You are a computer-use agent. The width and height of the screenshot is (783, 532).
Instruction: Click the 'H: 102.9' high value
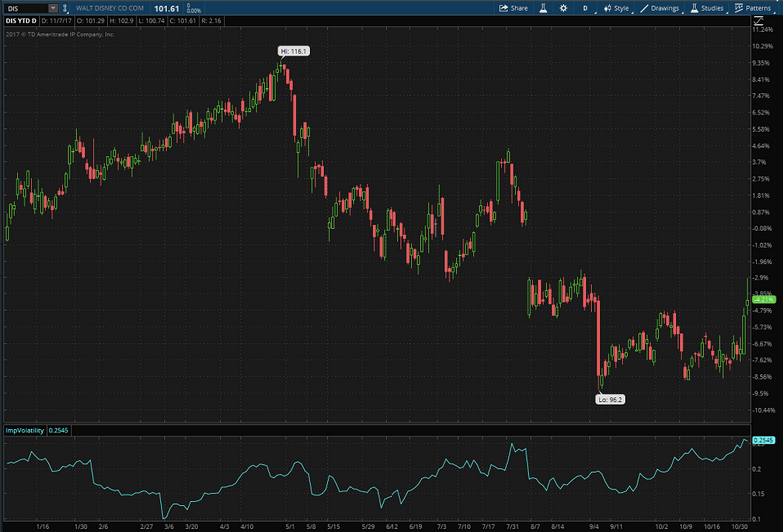coord(122,21)
